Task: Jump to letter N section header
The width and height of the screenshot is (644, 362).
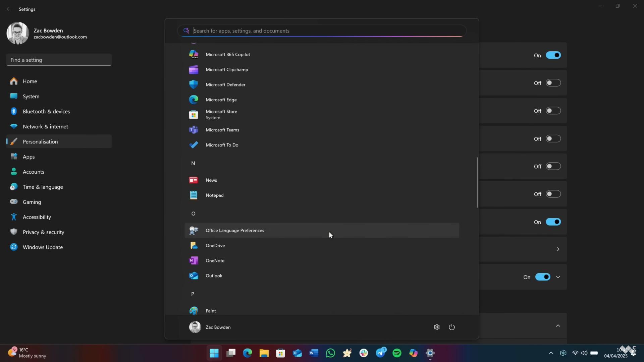Action: (x=193, y=163)
